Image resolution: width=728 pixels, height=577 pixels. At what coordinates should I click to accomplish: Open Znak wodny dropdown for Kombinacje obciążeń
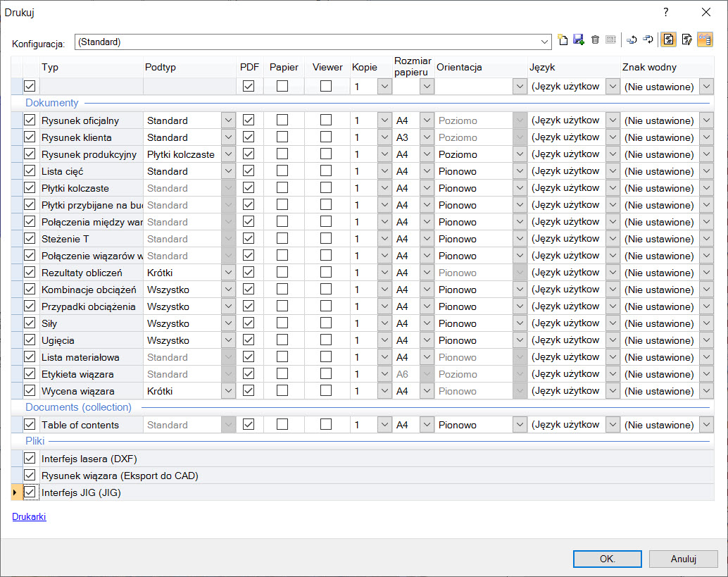[706, 290]
